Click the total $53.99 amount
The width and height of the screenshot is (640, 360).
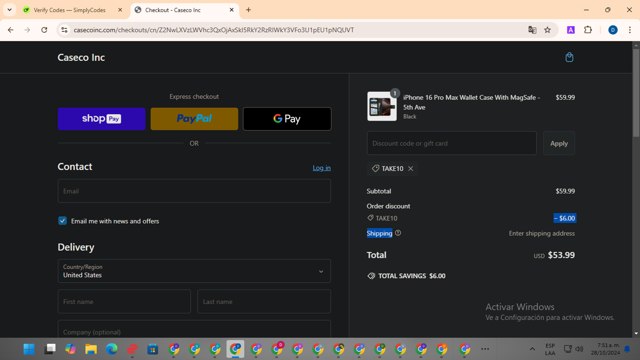(561, 255)
